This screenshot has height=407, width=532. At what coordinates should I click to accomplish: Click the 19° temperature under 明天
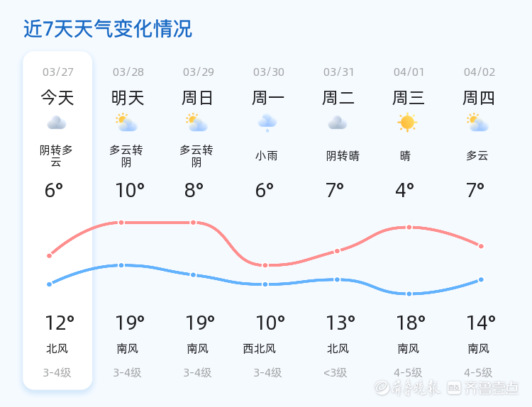click(x=130, y=323)
